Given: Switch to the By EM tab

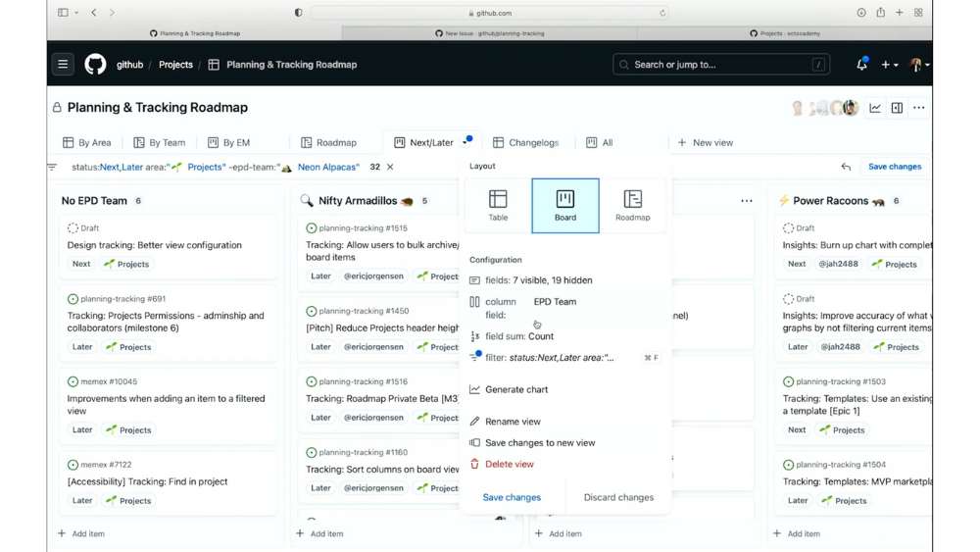Looking at the screenshot, I should click(x=228, y=142).
